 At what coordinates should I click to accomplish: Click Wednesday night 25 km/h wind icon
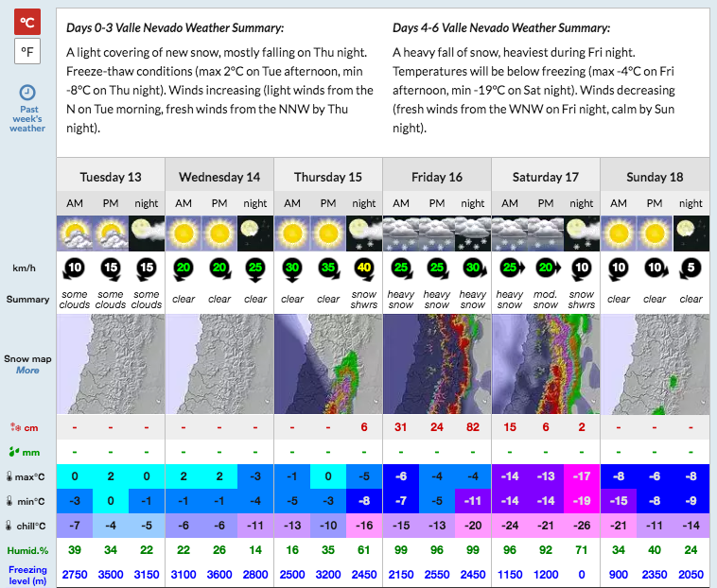click(x=255, y=269)
